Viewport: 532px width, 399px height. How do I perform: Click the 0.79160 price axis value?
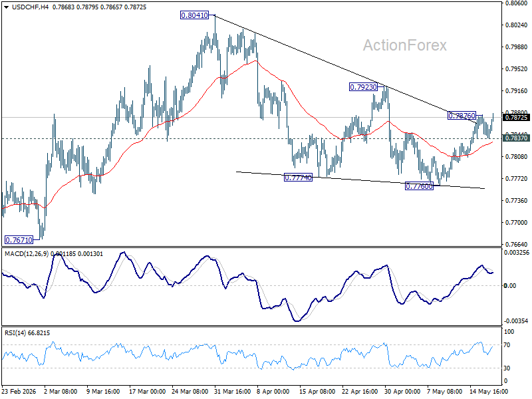[517, 91]
